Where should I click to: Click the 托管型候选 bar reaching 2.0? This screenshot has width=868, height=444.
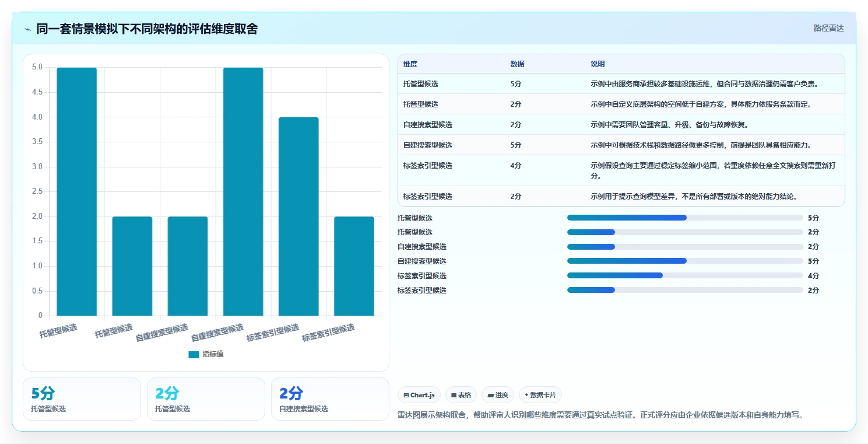(x=132, y=267)
